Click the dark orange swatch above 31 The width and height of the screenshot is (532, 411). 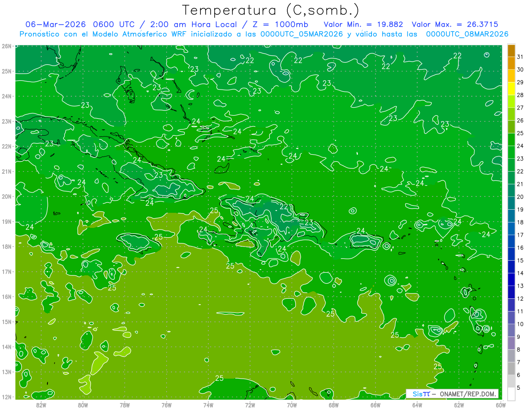511,50
